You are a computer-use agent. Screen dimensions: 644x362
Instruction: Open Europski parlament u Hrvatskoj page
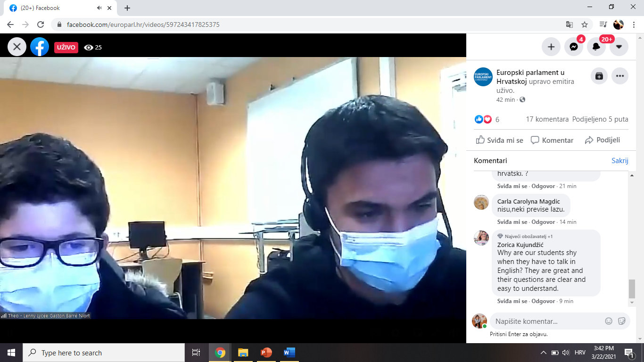[x=530, y=77]
